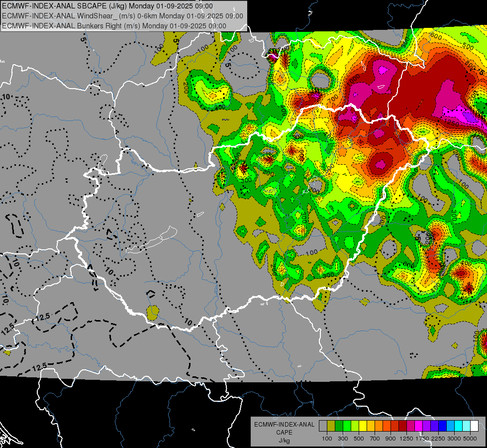This screenshot has width=487, height=448.
Task: Pick the cyan swatch right of 3000
Action: pyautogui.click(x=459, y=426)
